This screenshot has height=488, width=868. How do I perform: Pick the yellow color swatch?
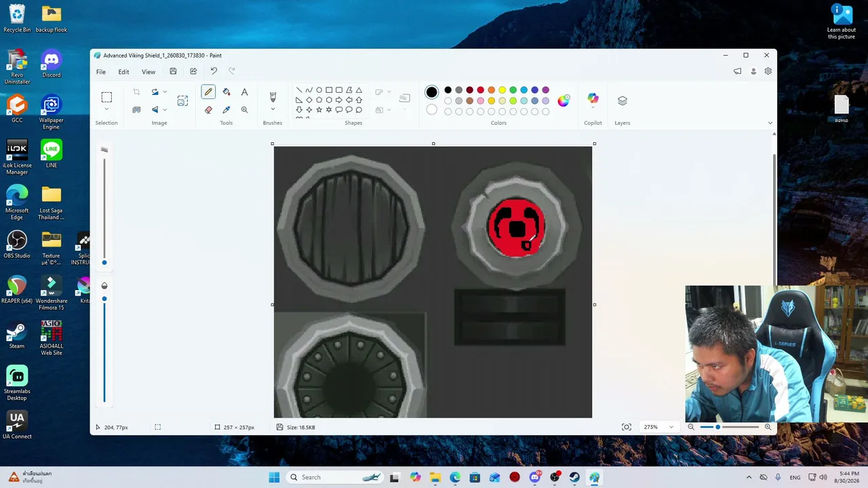click(x=502, y=90)
